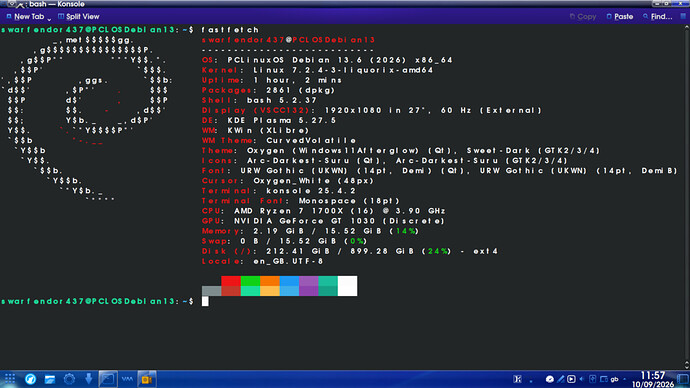Expand hidden system tray icons arrow
Screen dimensions: 690x388
625,379
